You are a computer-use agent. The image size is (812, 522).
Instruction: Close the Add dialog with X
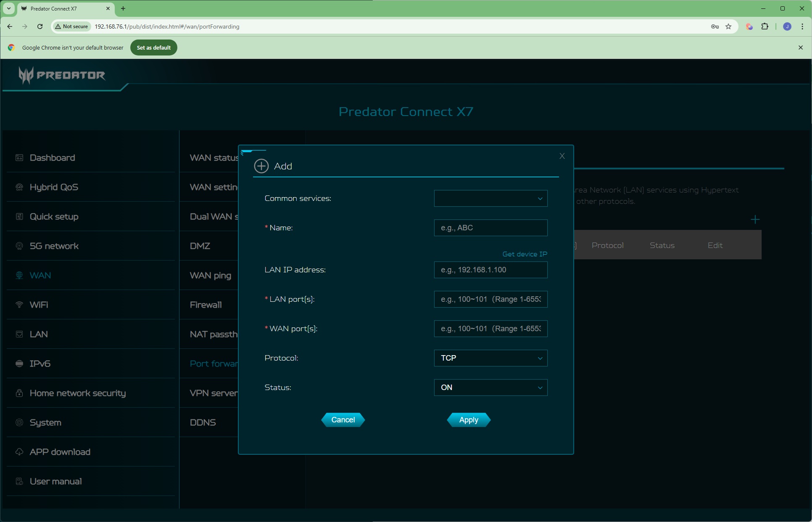point(562,156)
